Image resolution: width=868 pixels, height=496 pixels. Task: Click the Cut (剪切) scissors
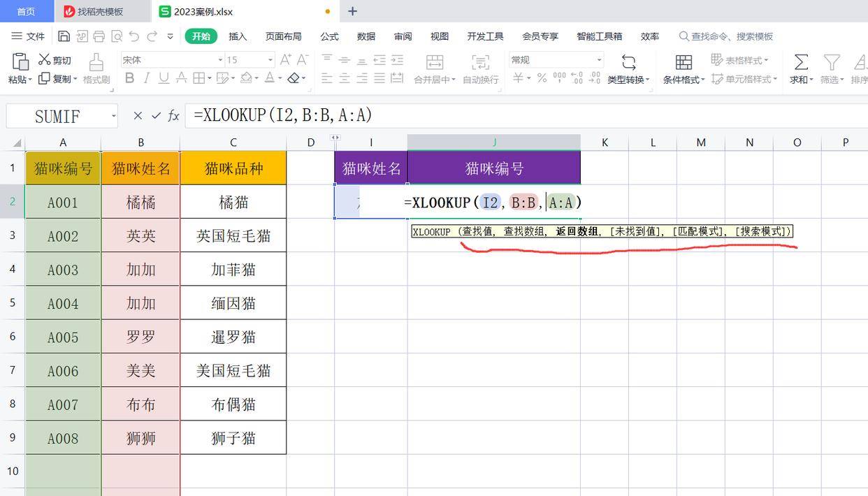pyautogui.click(x=45, y=60)
